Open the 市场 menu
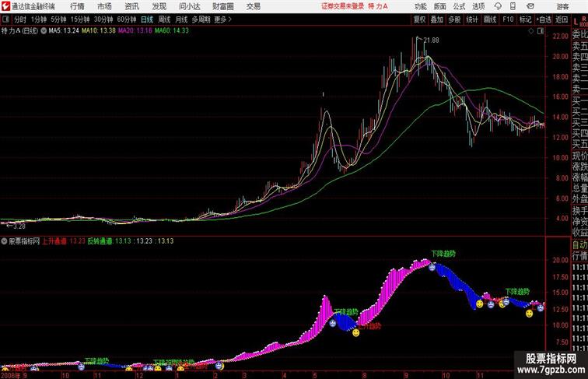The width and height of the screenshot is (588, 379). tap(104, 6)
